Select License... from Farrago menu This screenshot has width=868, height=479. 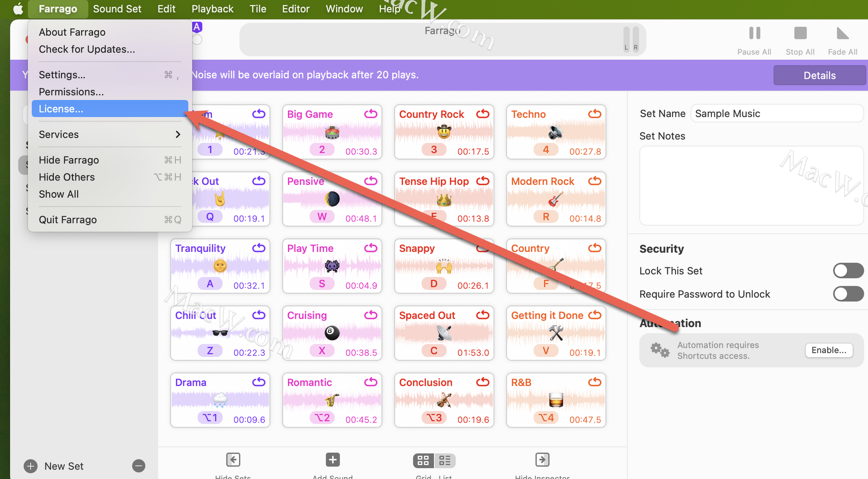pyautogui.click(x=109, y=109)
